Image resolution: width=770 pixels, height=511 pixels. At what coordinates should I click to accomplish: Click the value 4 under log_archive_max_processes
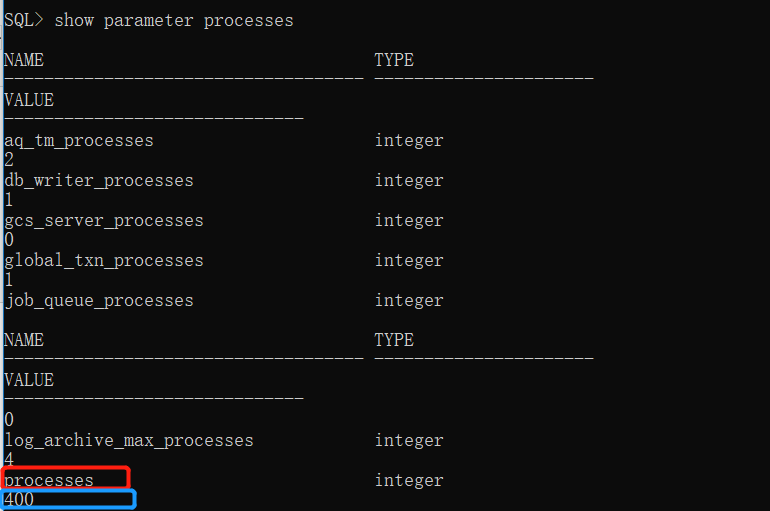[9, 460]
